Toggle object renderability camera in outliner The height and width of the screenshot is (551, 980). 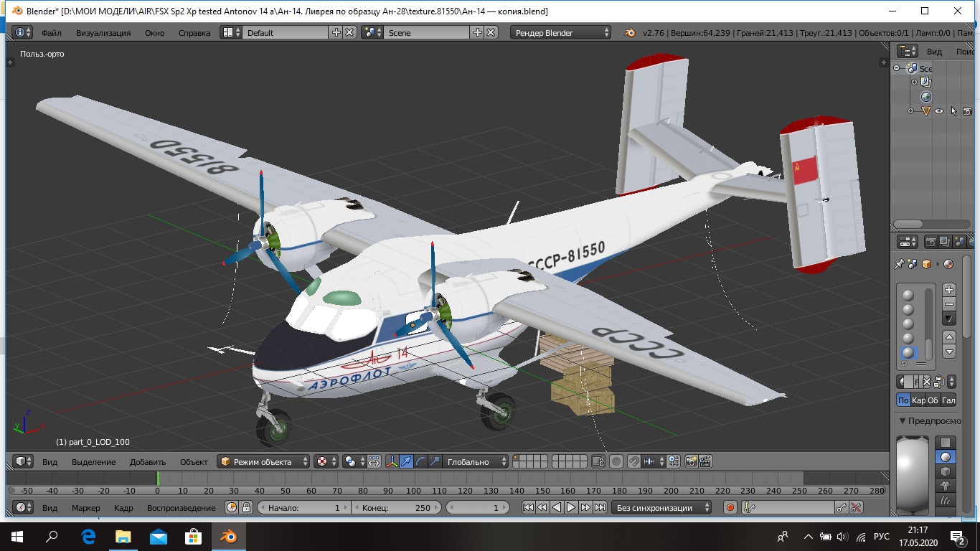coord(967,111)
